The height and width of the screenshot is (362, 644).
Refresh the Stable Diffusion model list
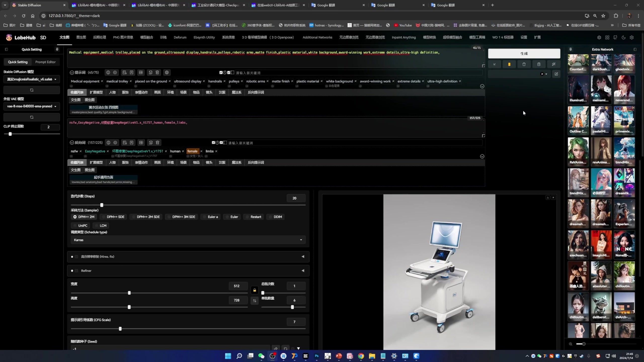(32, 90)
